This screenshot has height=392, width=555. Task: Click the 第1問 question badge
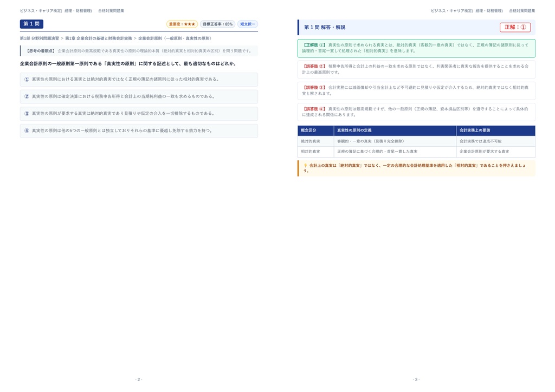click(31, 24)
